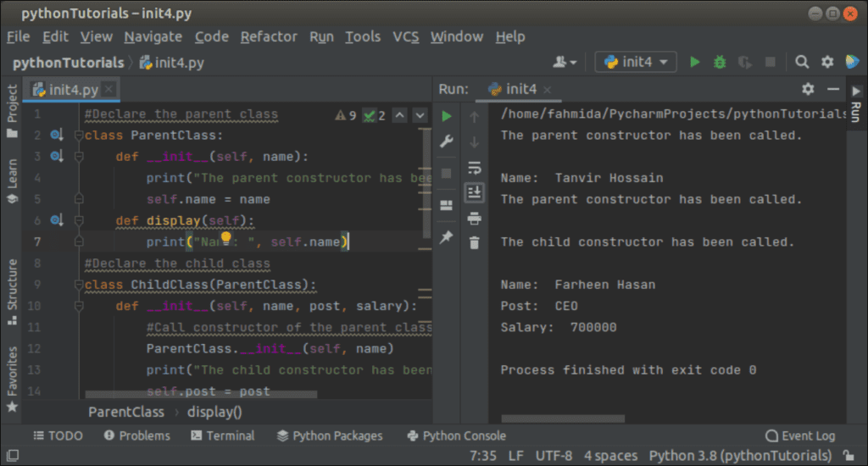
Task: Click pythonTutorials in navigation breadcrumb
Action: point(68,63)
